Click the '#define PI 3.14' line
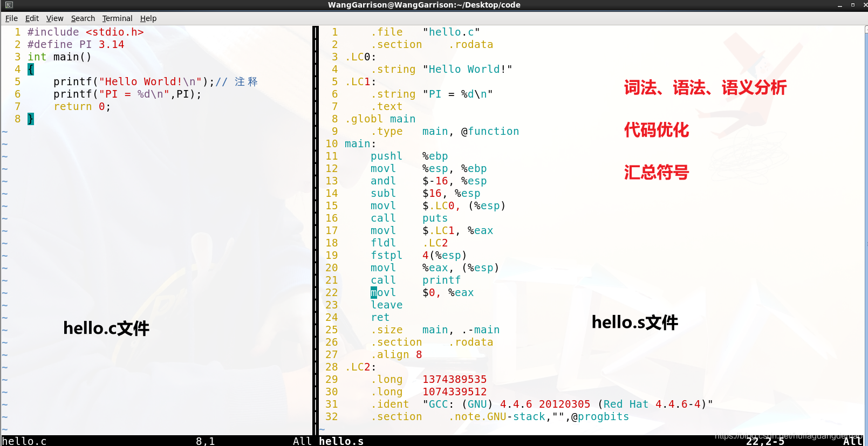The image size is (868, 446). click(x=76, y=44)
